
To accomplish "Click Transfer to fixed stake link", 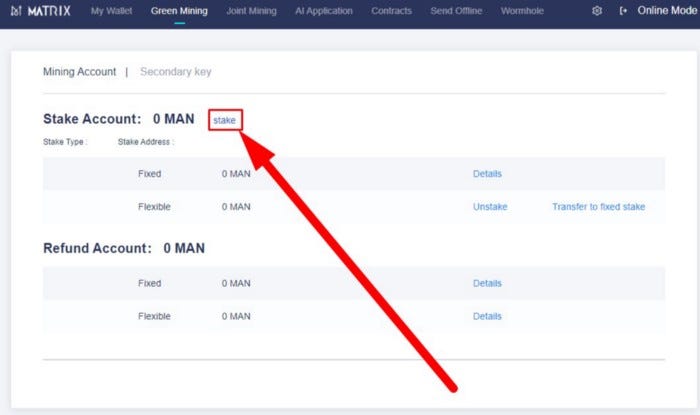I will pos(598,207).
